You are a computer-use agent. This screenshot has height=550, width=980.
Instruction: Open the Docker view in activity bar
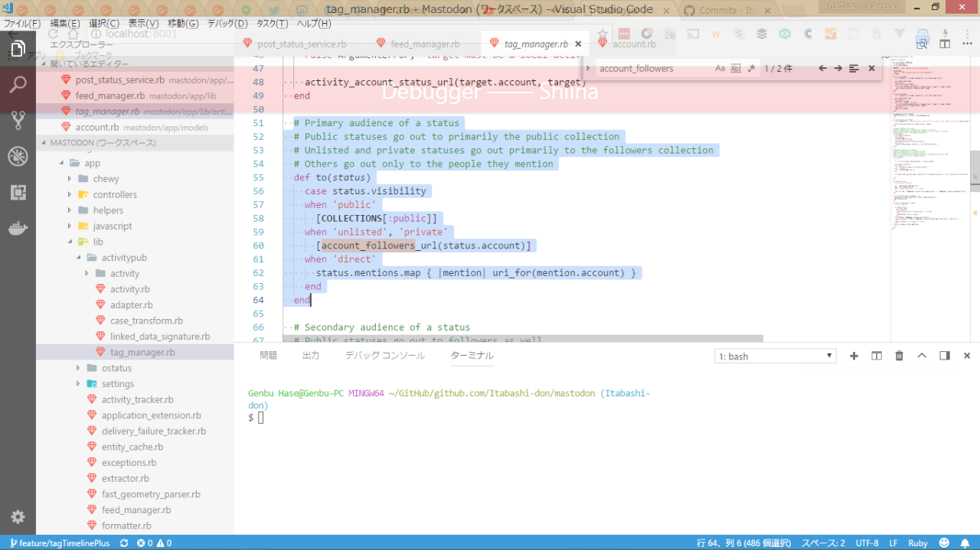click(x=18, y=228)
